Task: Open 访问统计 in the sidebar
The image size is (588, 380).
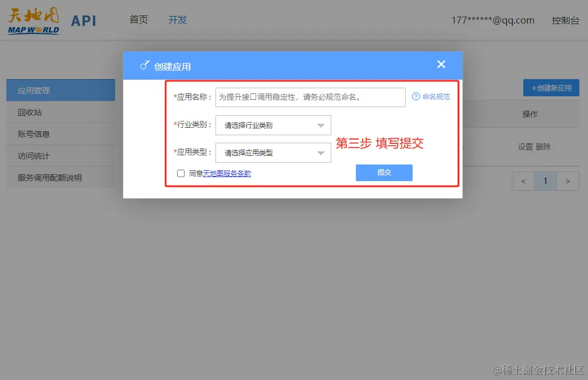Action: (x=61, y=156)
